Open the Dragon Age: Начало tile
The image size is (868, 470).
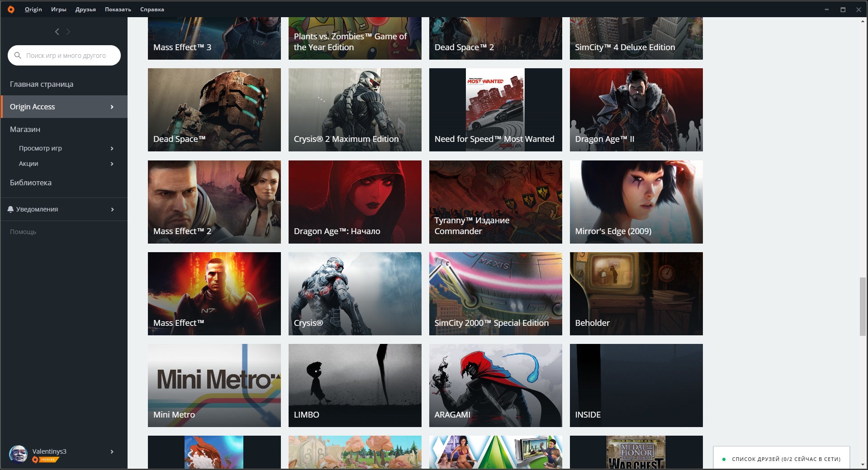click(355, 202)
